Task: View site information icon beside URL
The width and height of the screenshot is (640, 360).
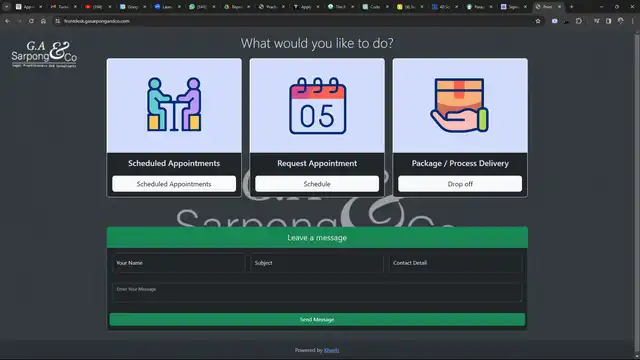Action: pos(58,21)
